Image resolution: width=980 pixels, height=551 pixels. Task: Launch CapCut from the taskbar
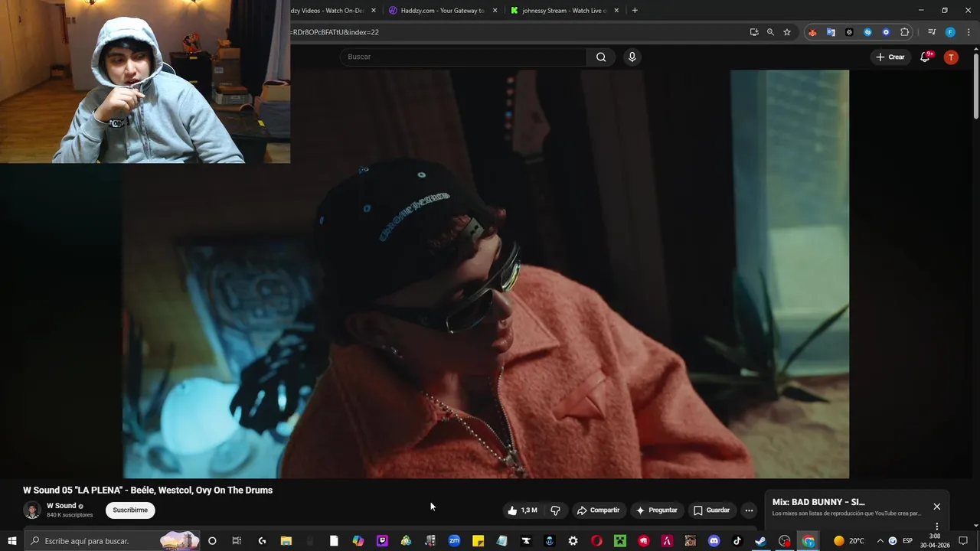click(526, 541)
